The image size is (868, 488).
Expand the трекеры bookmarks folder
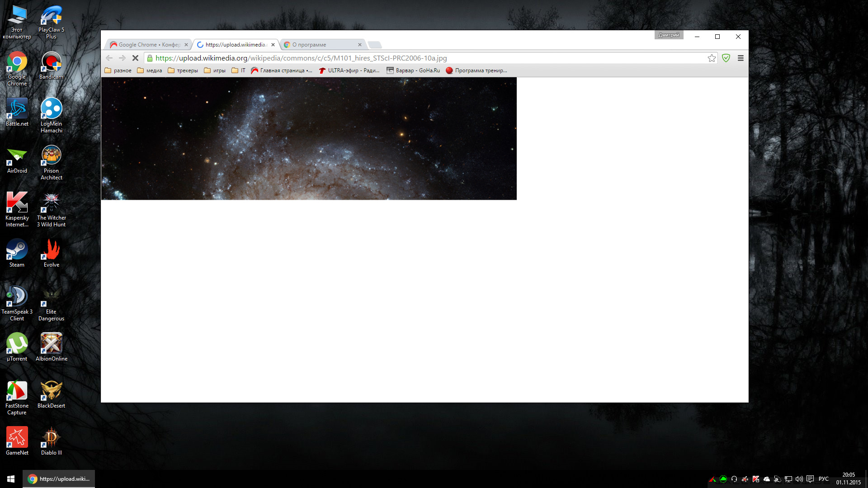(x=183, y=70)
